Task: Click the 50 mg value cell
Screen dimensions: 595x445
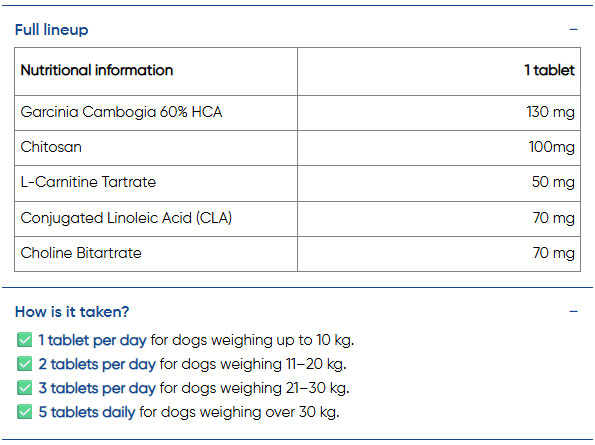Action: pyautogui.click(x=439, y=183)
